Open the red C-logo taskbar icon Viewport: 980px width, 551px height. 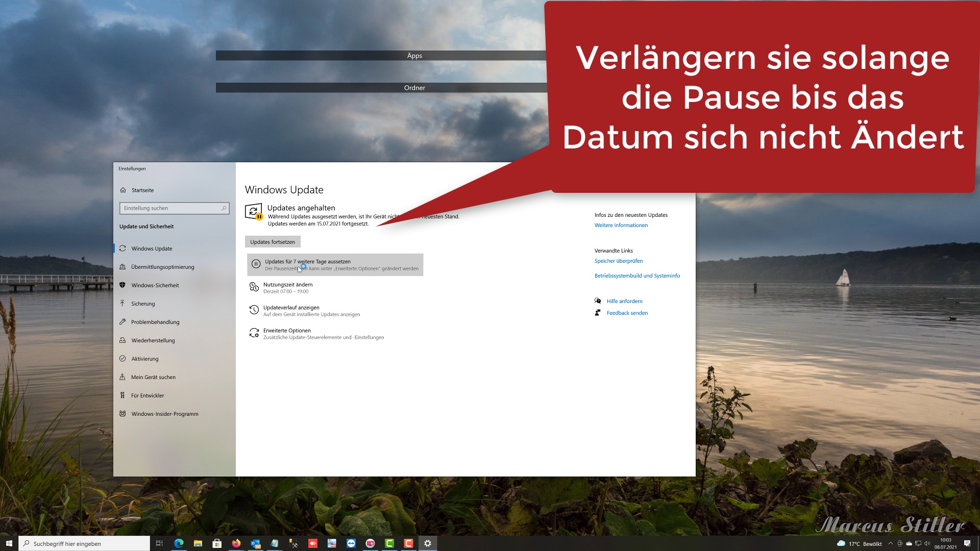pyautogui.click(x=408, y=543)
